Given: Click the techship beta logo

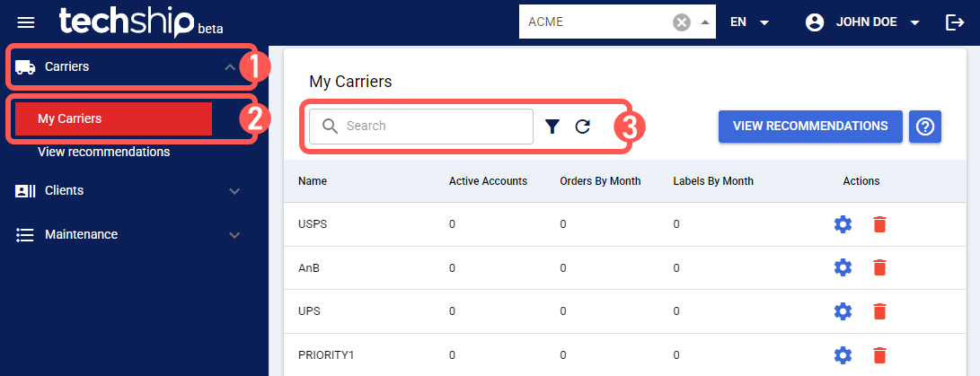Looking at the screenshot, I should click(x=141, y=22).
